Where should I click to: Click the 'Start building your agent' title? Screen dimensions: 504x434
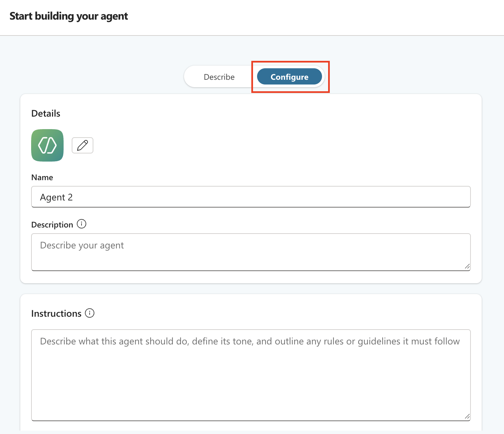69,16
